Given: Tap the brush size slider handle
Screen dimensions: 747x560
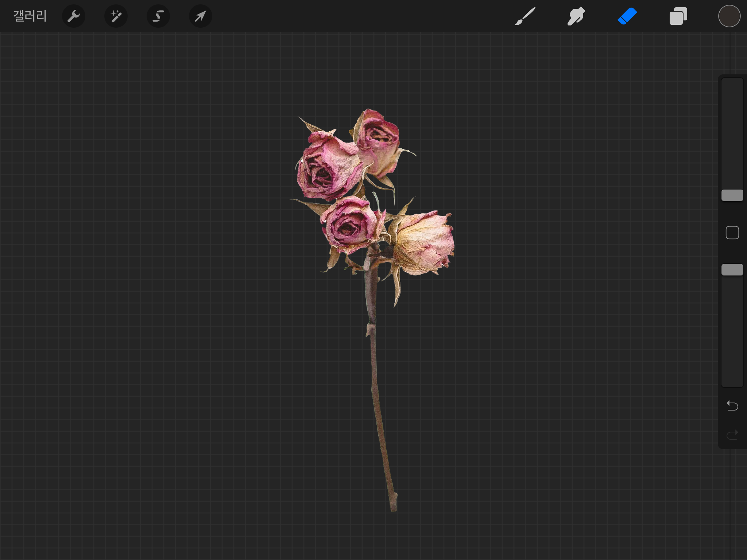Looking at the screenshot, I should (x=732, y=195).
